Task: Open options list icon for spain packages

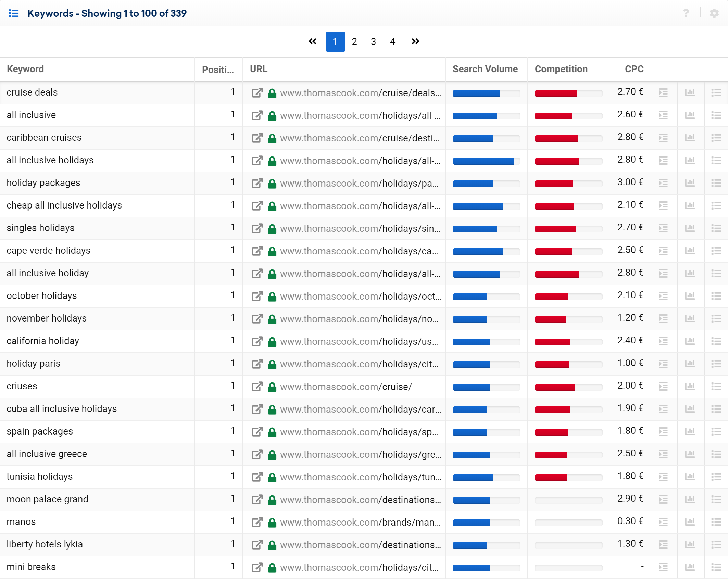Action: pyautogui.click(x=716, y=432)
